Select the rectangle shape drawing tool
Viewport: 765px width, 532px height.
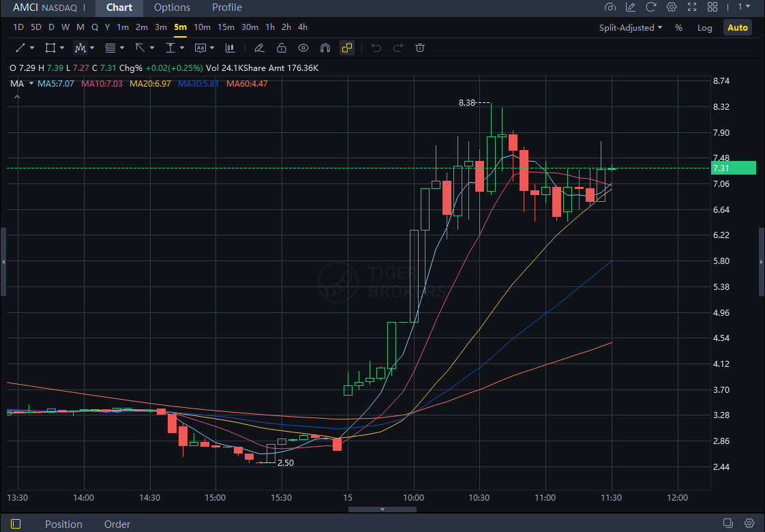(50, 48)
